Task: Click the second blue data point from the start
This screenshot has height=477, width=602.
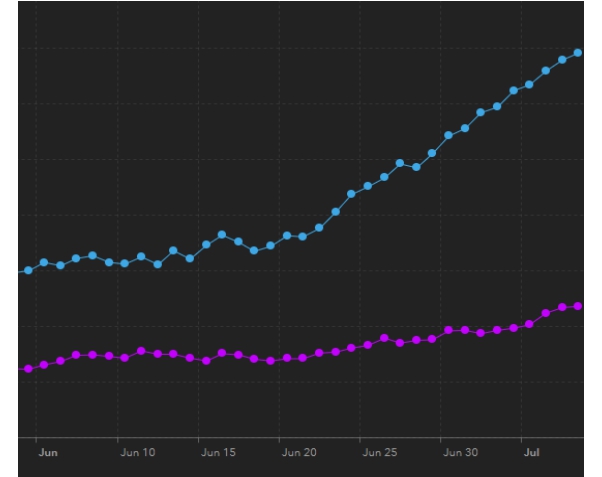Action: 44,262
